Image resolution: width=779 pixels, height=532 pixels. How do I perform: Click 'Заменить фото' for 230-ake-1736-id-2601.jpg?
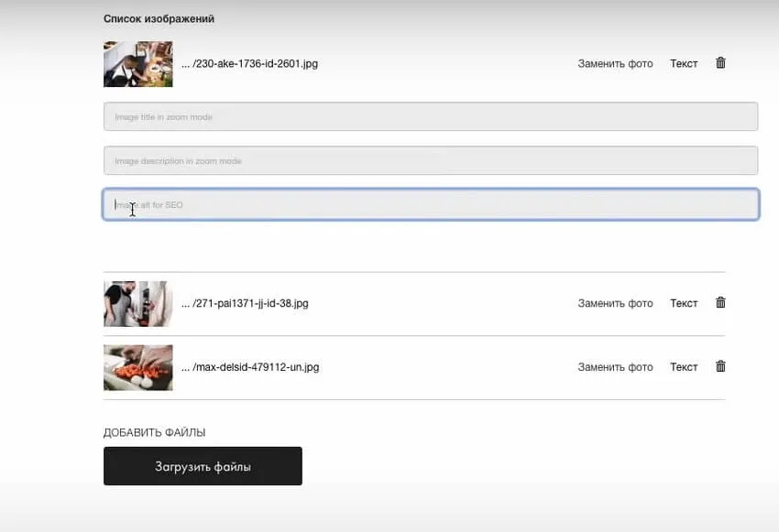point(615,64)
